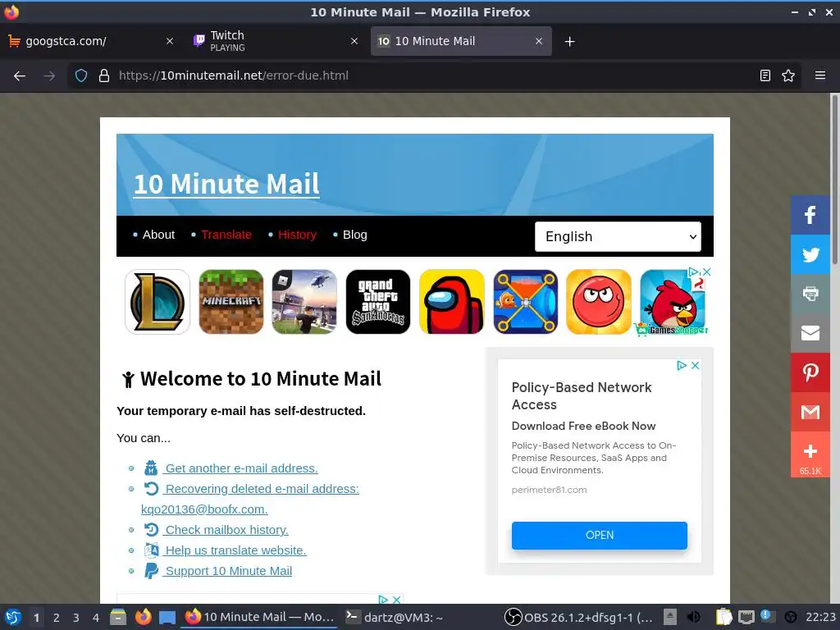Open the Translate menu item
This screenshot has height=630, width=840.
click(x=226, y=235)
